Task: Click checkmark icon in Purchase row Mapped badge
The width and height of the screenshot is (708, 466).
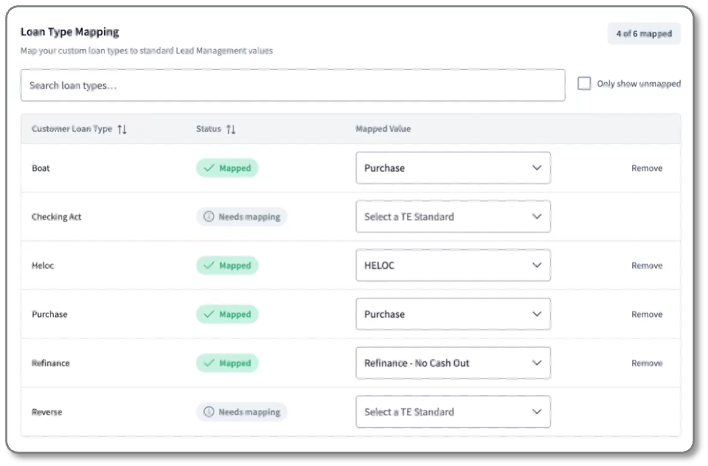Action: pyautogui.click(x=209, y=314)
